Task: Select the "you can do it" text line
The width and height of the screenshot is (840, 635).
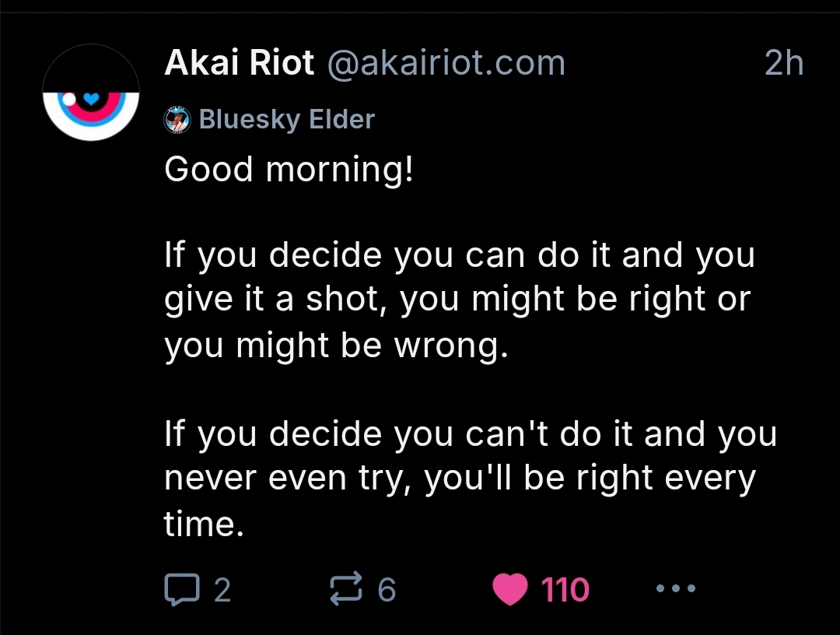Action: click(460, 254)
